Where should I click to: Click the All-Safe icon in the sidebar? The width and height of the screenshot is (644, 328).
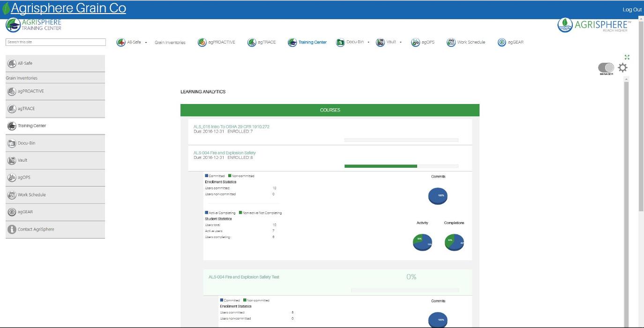(x=12, y=63)
